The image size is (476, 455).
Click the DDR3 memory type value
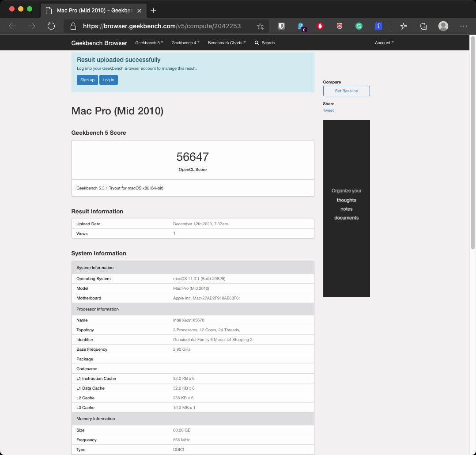point(178,450)
